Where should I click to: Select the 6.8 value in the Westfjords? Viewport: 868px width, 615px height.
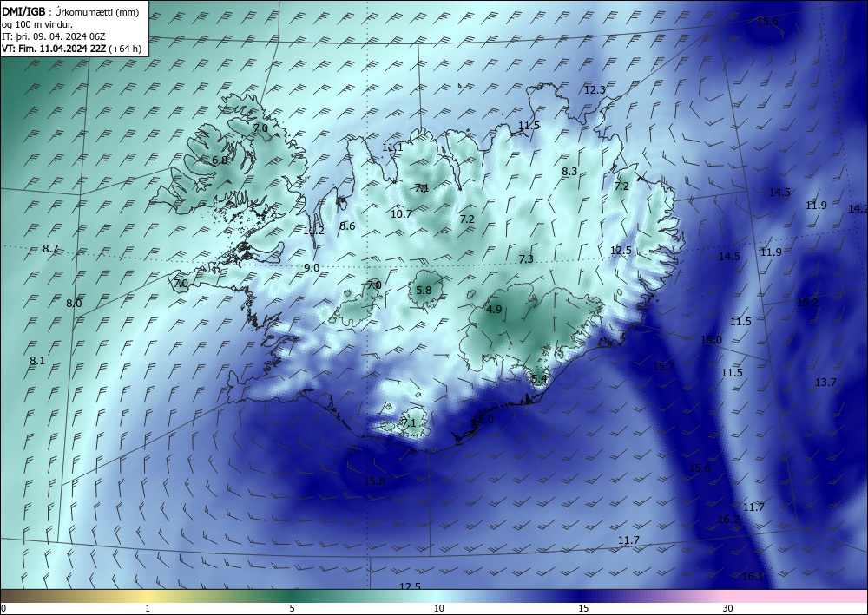[x=220, y=160]
